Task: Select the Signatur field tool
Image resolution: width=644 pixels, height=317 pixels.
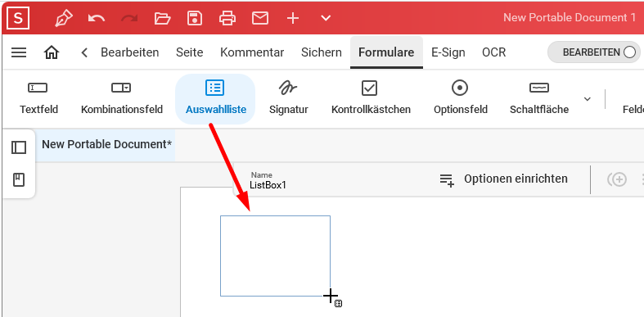Action: pyautogui.click(x=288, y=97)
